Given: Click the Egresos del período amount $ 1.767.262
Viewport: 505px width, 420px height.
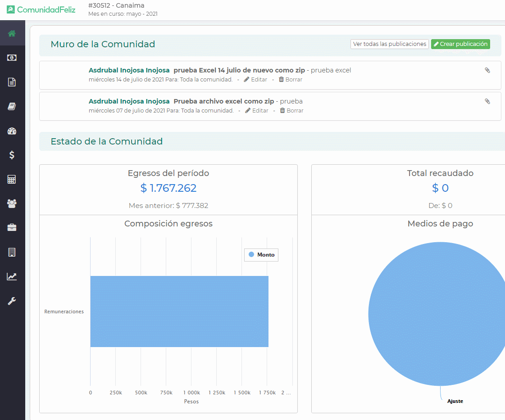Looking at the screenshot, I should [168, 188].
